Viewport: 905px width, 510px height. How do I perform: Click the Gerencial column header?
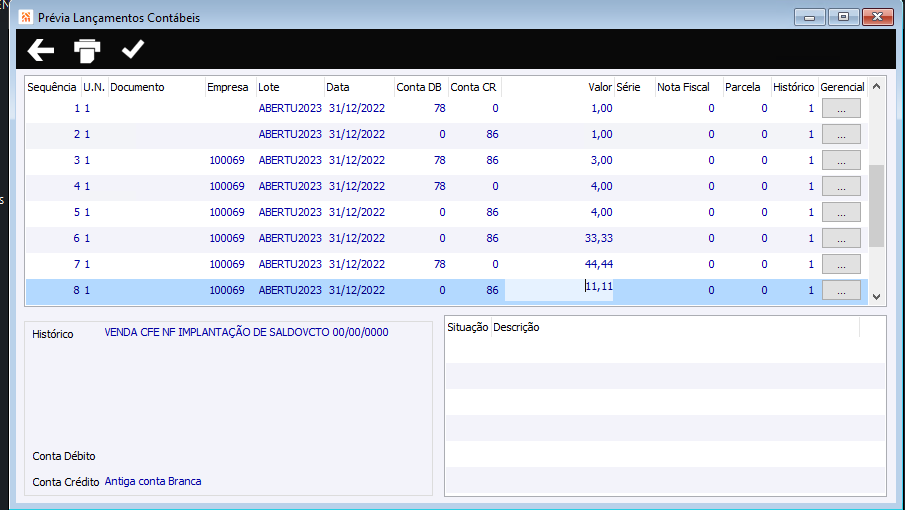click(842, 87)
